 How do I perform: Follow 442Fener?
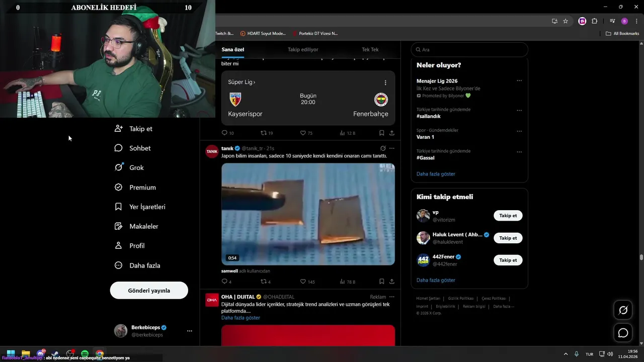(x=508, y=260)
